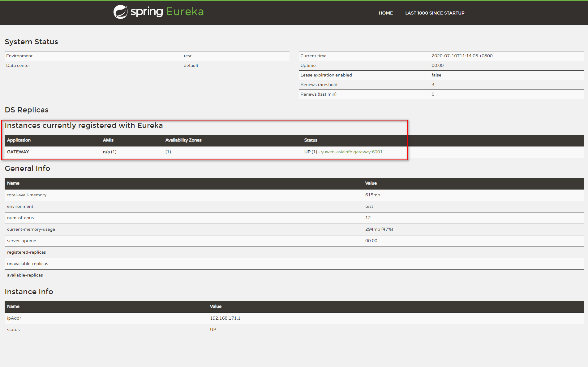This screenshot has height=367, width=588.
Task: Click the Instance Info heading
Action: pyautogui.click(x=29, y=292)
